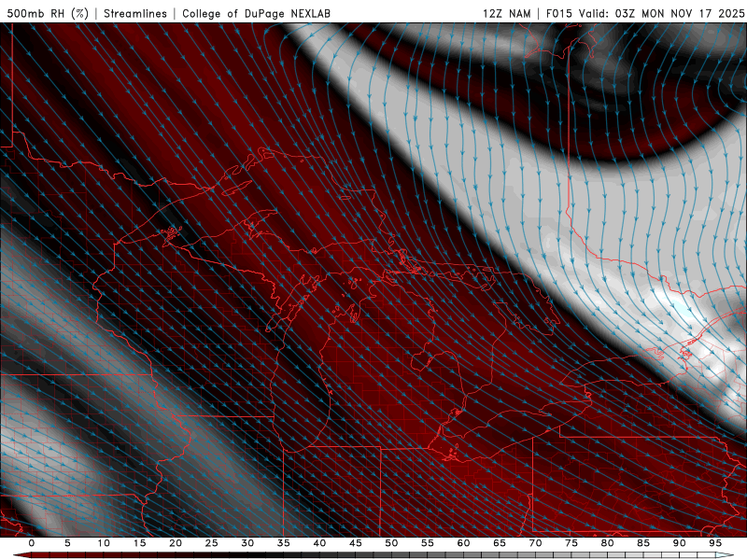Click the "85" colorbar label
The image size is (747, 560).
pyautogui.click(x=643, y=543)
